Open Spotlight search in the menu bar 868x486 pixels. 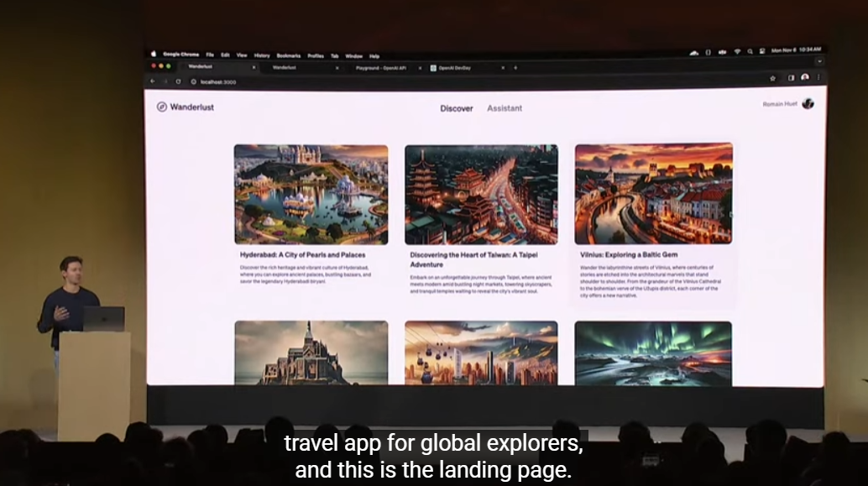click(750, 51)
